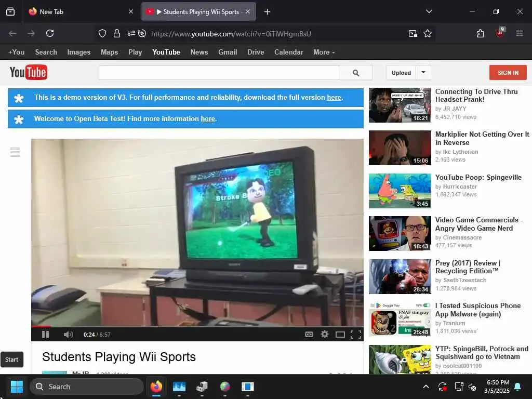Open Drive in Google bar

(x=256, y=52)
